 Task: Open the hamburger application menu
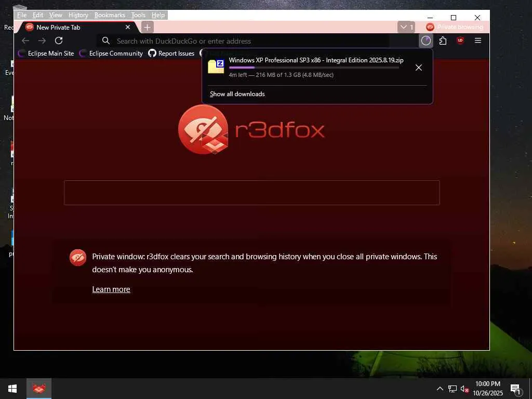pos(478,41)
